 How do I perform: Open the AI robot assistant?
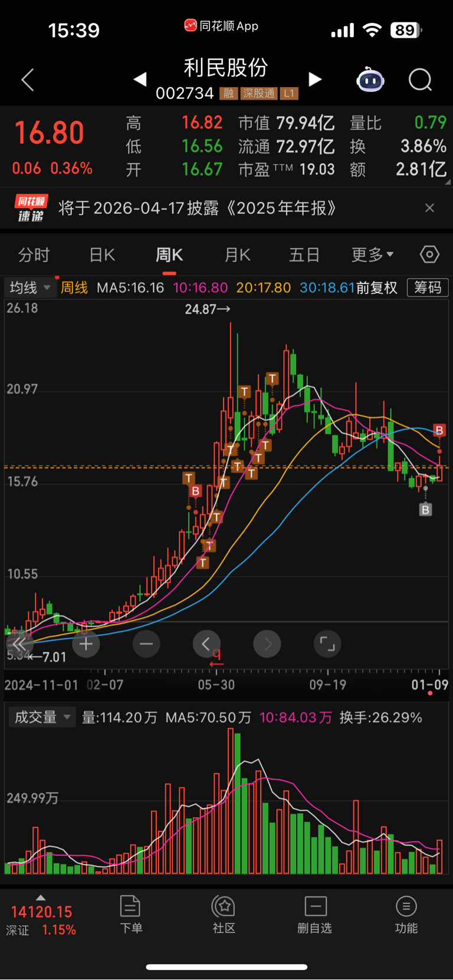tap(370, 80)
